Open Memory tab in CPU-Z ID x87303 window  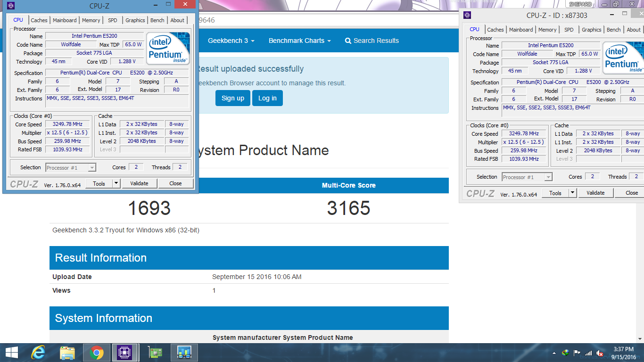tap(547, 30)
